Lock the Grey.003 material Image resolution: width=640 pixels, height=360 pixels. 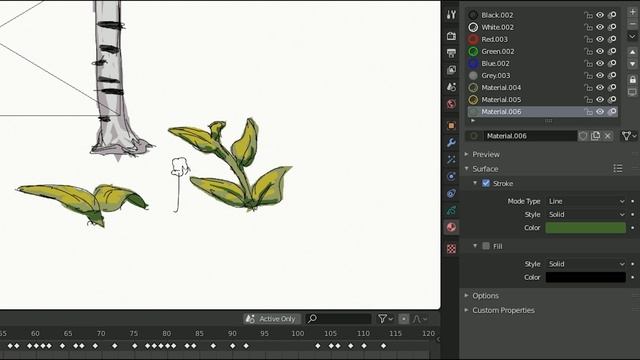click(x=588, y=76)
